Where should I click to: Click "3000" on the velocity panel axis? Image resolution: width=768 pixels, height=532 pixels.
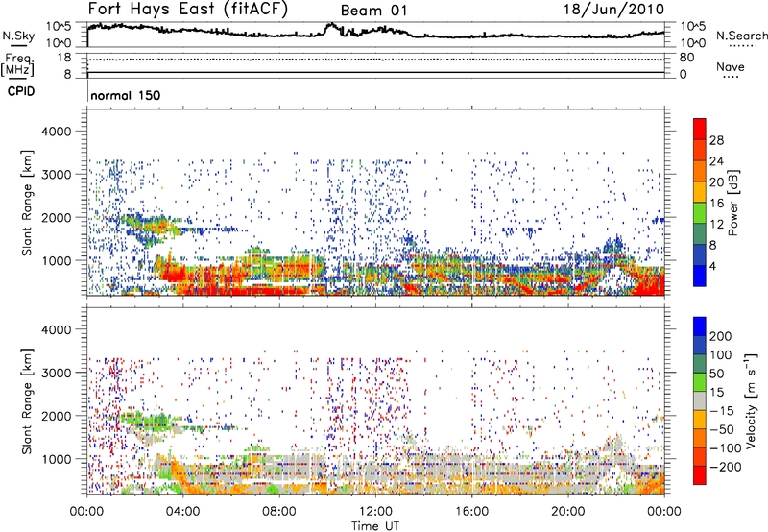point(56,373)
